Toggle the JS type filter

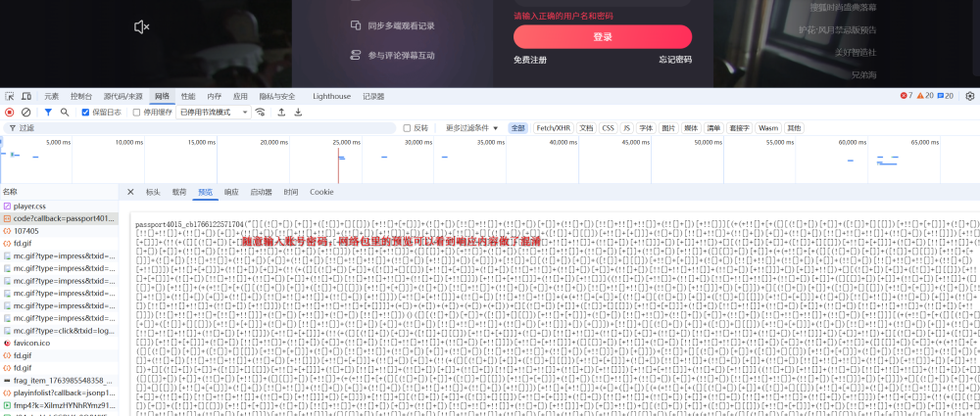click(x=627, y=128)
